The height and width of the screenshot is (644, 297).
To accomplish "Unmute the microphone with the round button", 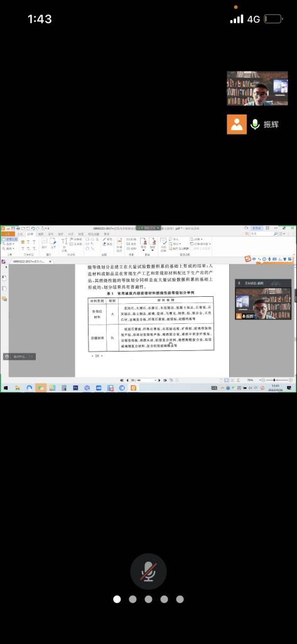I will click(148, 572).
